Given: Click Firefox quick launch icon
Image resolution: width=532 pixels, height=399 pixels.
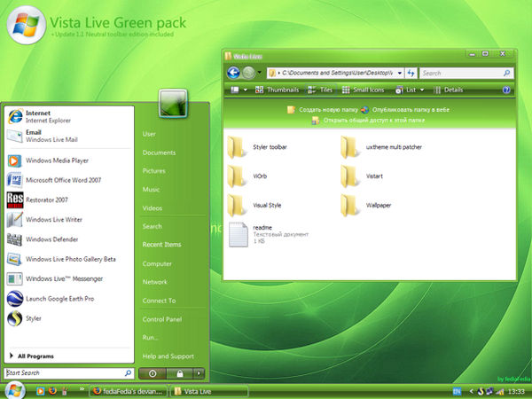Looking at the screenshot, I should [52, 391].
